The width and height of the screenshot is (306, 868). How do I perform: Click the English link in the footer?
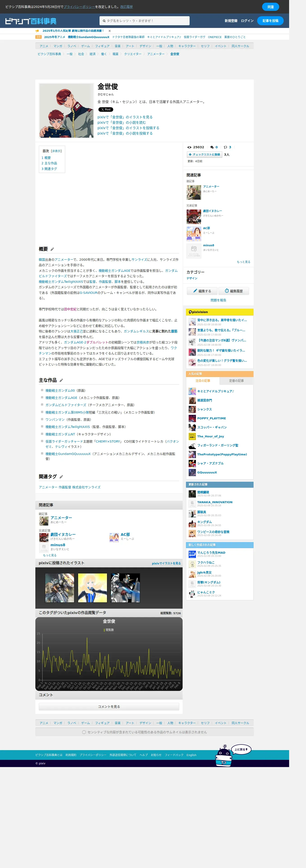pyautogui.click(x=191, y=755)
